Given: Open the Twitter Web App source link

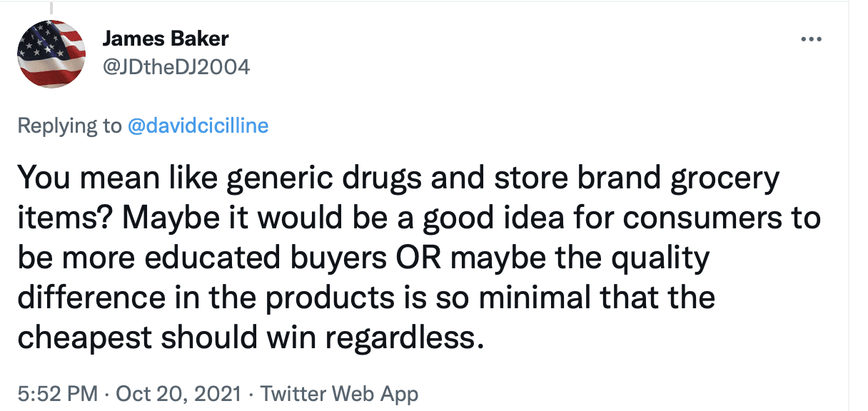Looking at the screenshot, I should [x=338, y=393].
